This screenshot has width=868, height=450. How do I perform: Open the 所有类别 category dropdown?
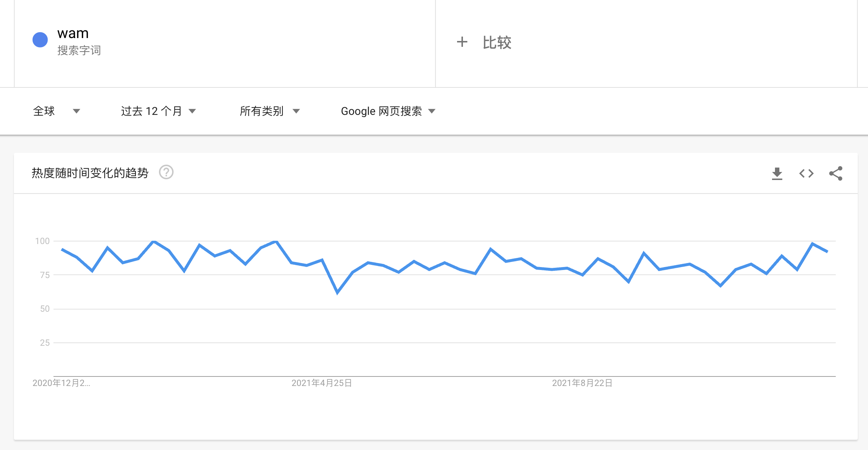click(x=270, y=111)
